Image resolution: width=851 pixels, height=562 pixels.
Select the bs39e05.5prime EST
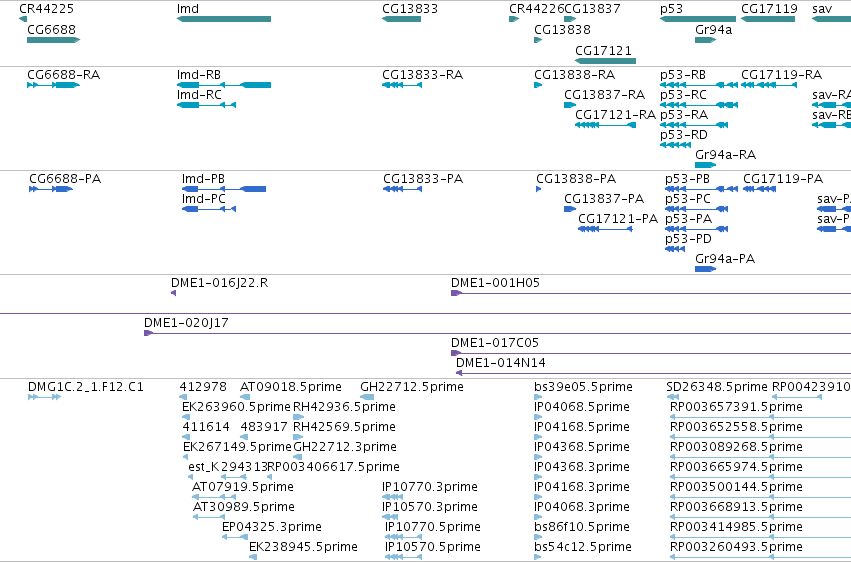click(538, 397)
